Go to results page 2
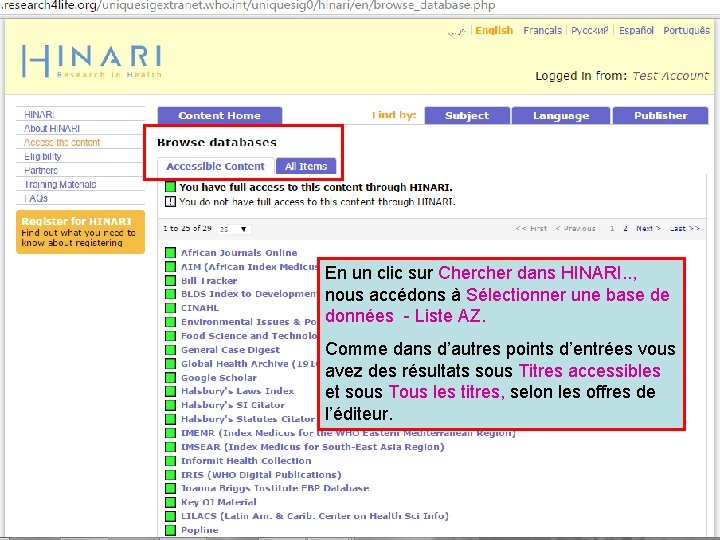This screenshot has width=720, height=540. [x=625, y=228]
